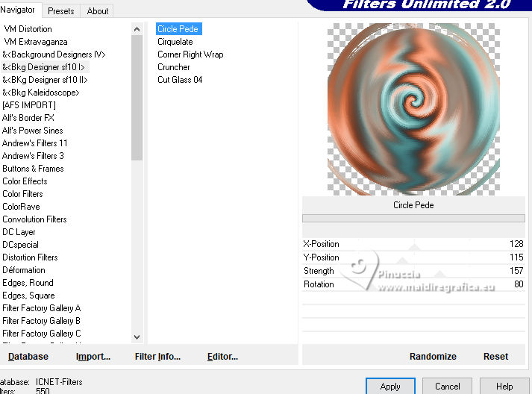The width and height of the screenshot is (532, 394).
Task: Select Color Effects category
Action: coord(25,181)
